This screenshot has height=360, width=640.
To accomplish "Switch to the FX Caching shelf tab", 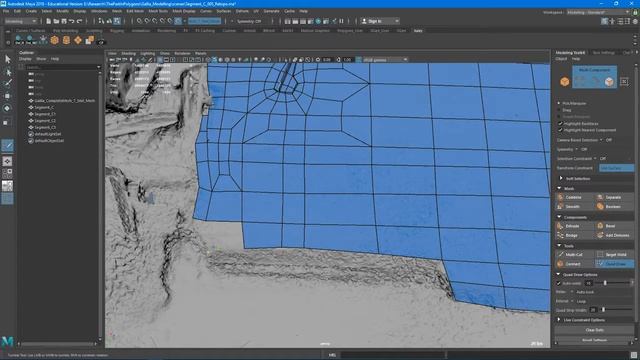I will pos(205,31).
